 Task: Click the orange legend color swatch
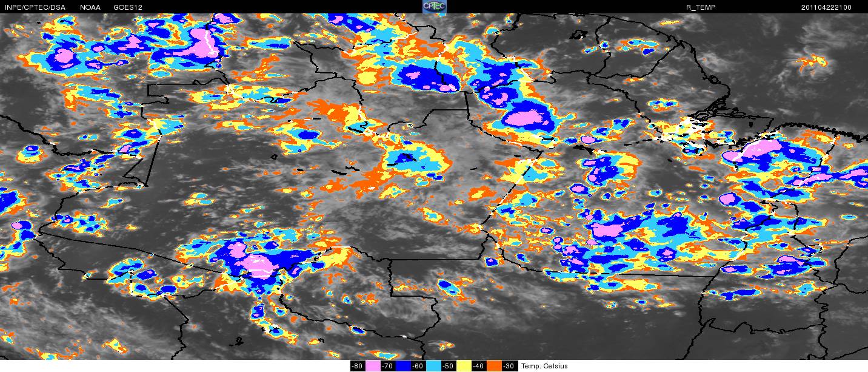point(494,366)
